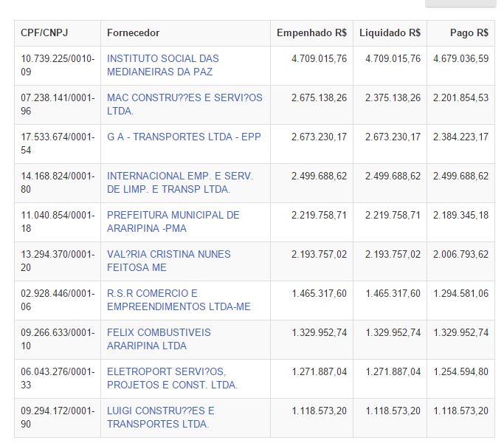Open R.S.R COMERCIO E EMPREENDIMENTOS LTDA-ME link

tap(179, 300)
